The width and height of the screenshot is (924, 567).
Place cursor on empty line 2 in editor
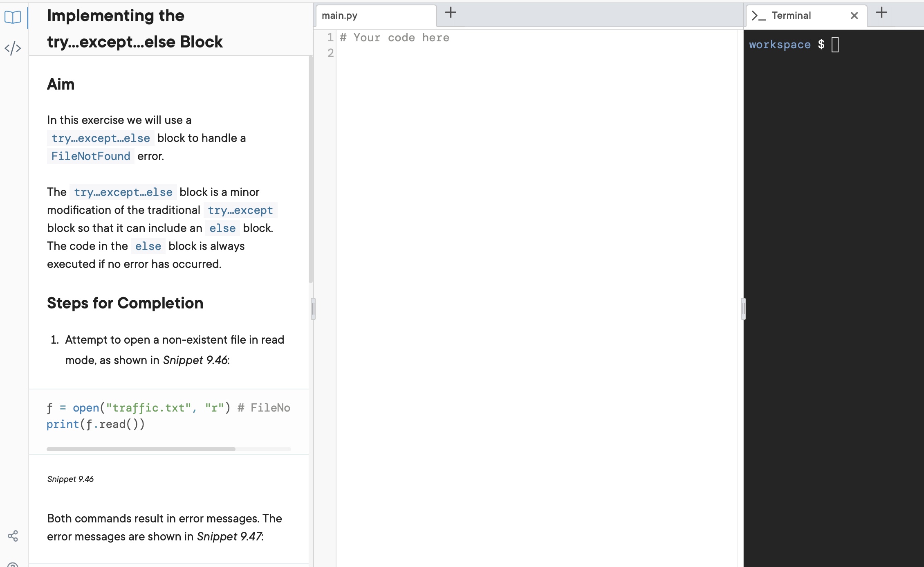(x=409, y=53)
